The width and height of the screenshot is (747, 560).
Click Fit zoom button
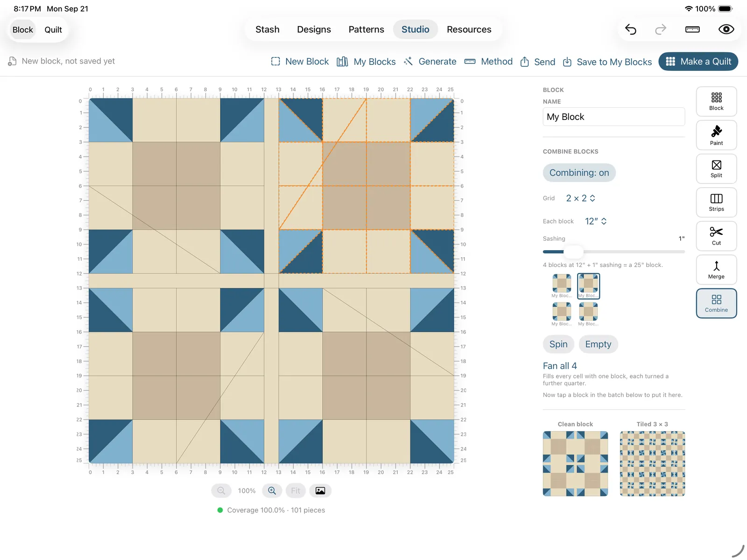[x=296, y=490]
